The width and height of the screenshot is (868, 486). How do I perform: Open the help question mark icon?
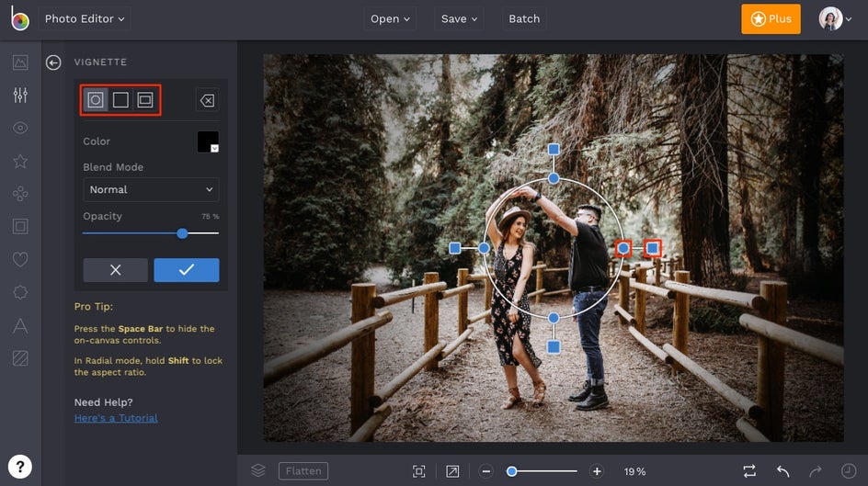point(20,466)
